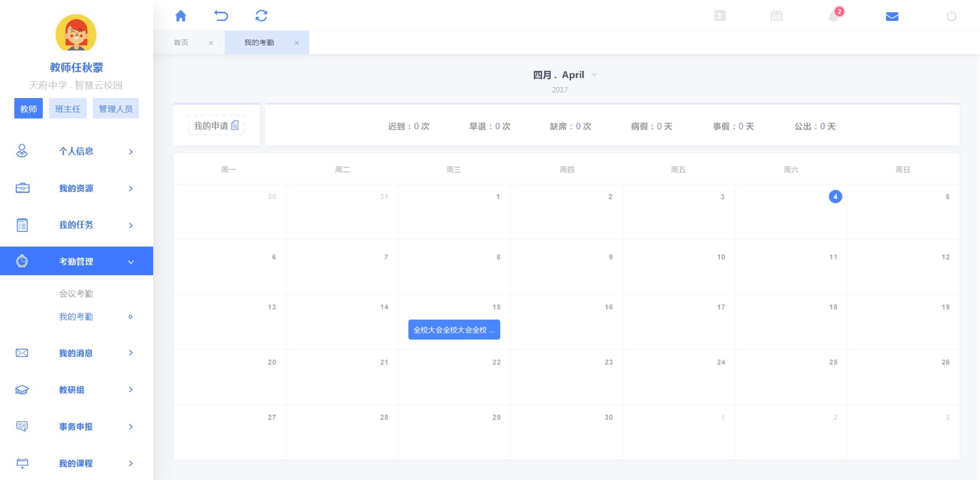980x480 pixels.
Task: Open the calendar icon in top bar
Action: [776, 16]
